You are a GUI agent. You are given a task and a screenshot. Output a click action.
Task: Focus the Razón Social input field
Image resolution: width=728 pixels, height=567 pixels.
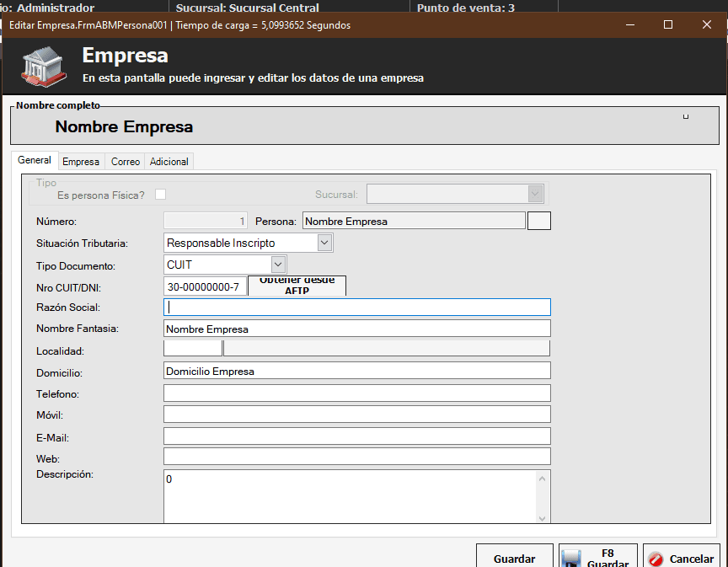coord(356,308)
